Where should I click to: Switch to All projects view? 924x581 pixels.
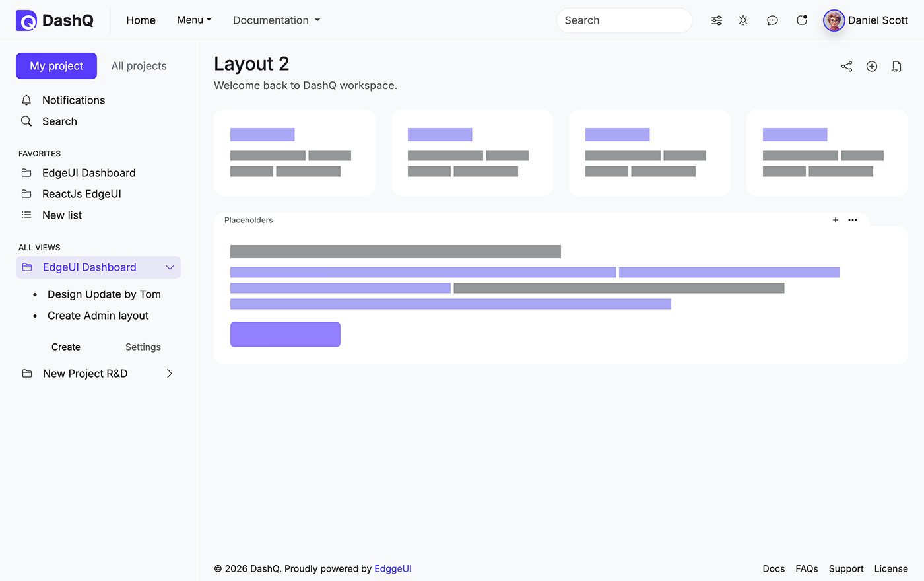coord(139,66)
